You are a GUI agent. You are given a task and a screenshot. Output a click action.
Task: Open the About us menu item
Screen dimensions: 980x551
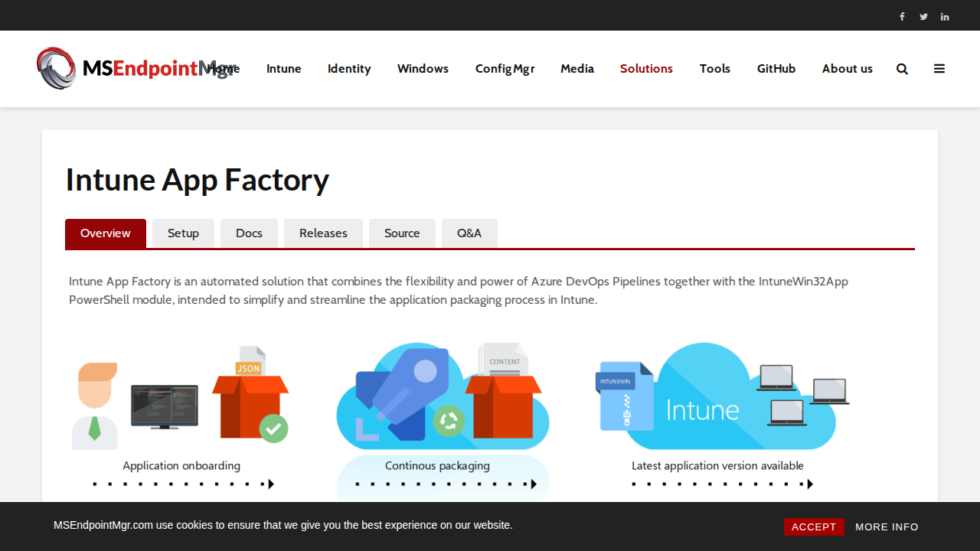[848, 69]
